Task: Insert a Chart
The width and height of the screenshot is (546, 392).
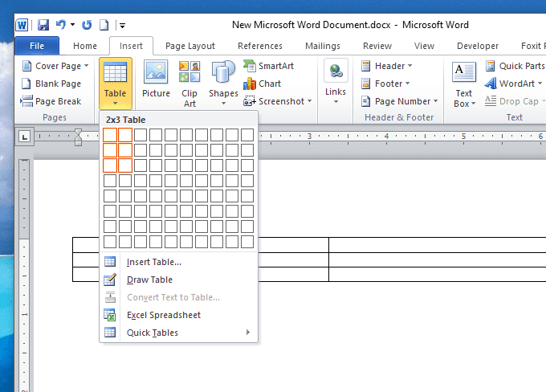Action: [262, 84]
